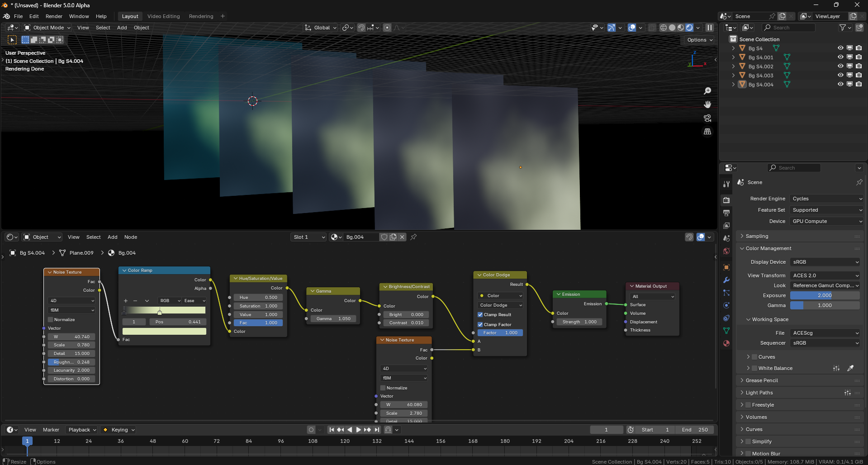Toggle Clamp Factor checkbox

pos(480,325)
